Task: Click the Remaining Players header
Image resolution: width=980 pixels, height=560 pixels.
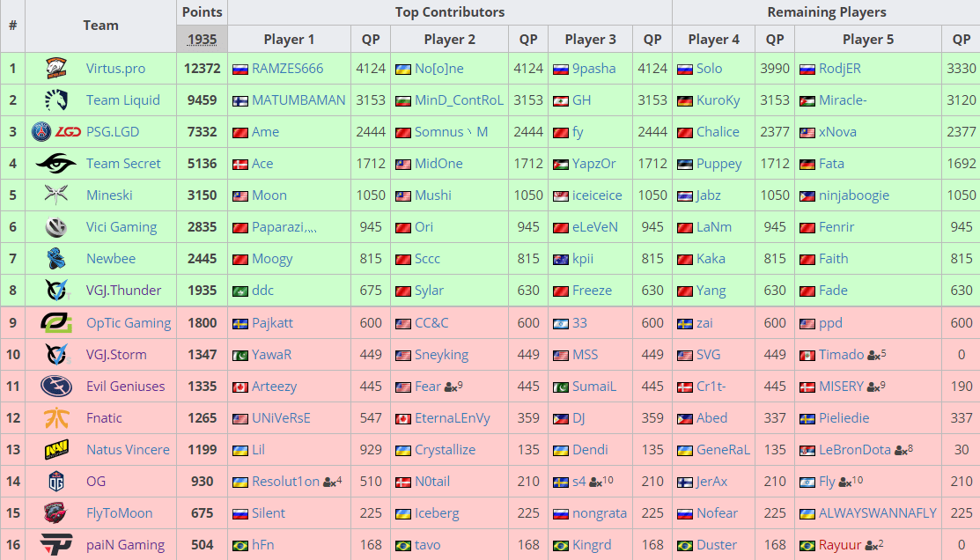Action: pyautogui.click(x=826, y=11)
